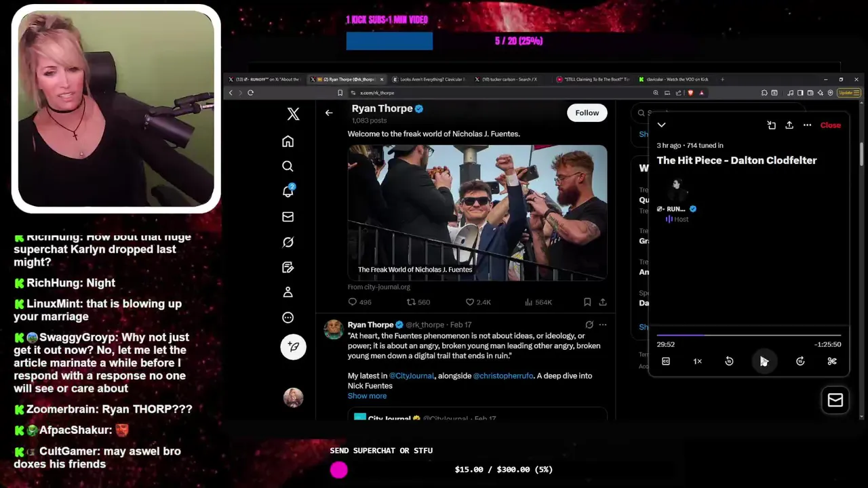Screen dimensions: 868x488
Task: Open Grok icon in X sidebar
Action: pyautogui.click(x=288, y=242)
